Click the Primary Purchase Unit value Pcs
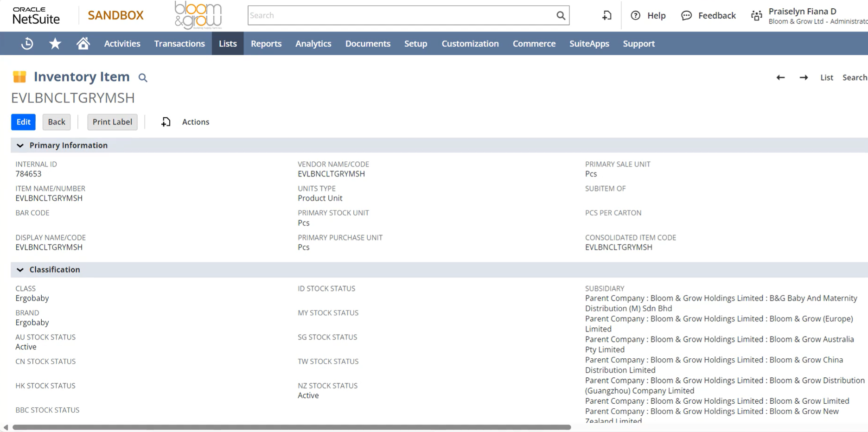This screenshot has width=868, height=432. tap(304, 248)
